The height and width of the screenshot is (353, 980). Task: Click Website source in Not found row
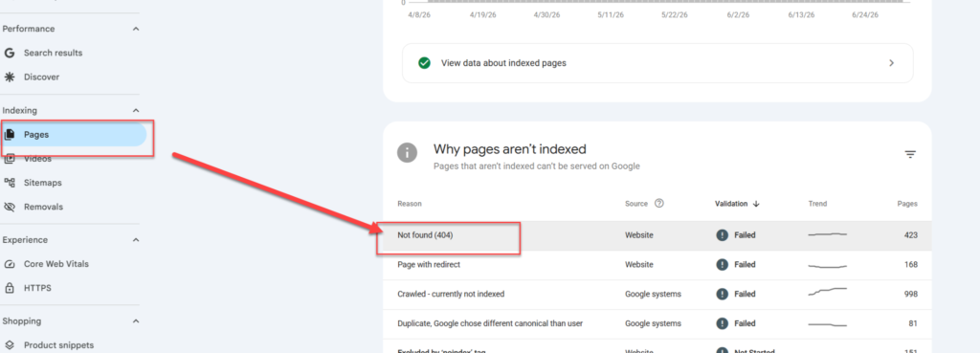pos(639,235)
